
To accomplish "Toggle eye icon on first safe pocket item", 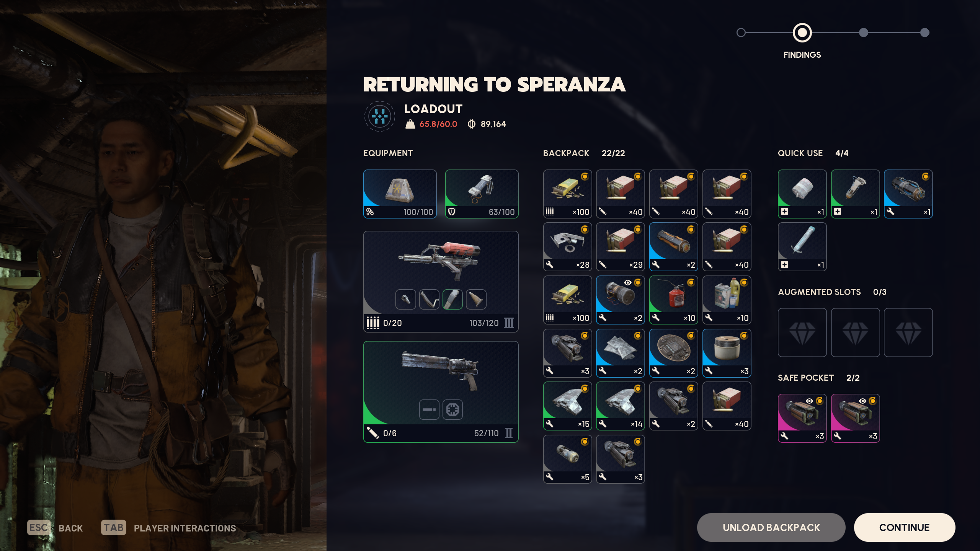I will point(809,401).
